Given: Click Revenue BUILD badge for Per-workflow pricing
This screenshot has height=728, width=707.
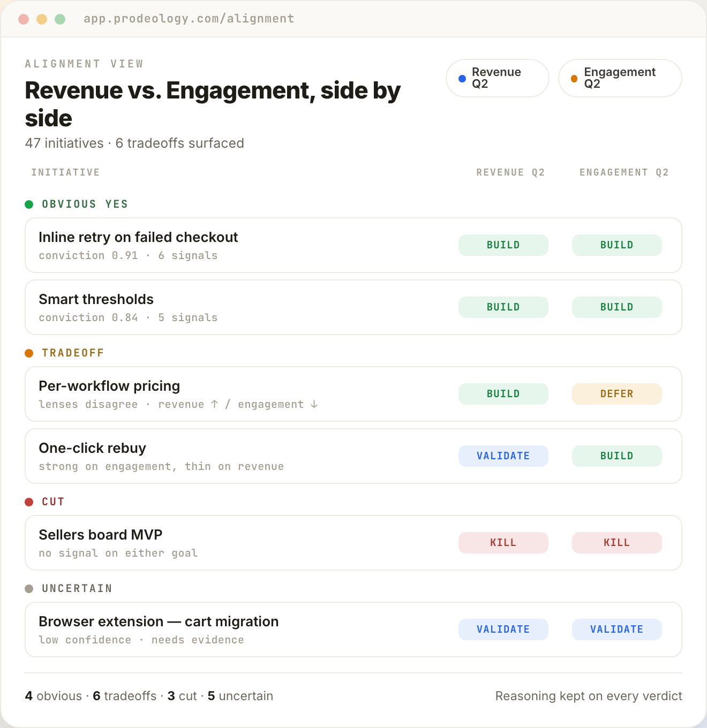Looking at the screenshot, I should pos(503,394).
